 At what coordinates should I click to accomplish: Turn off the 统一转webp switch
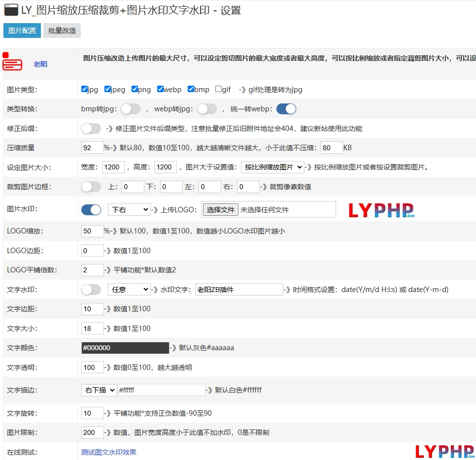[286, 109]
